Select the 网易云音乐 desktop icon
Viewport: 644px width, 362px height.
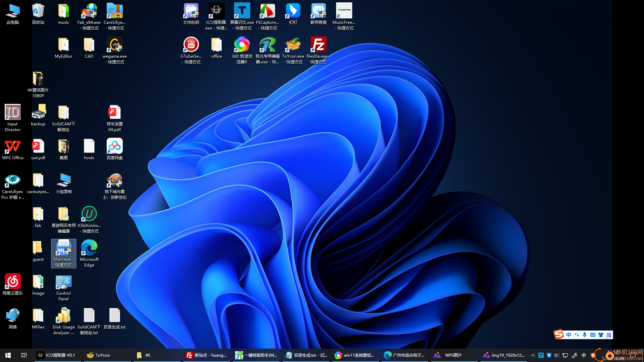click(13, 285)
